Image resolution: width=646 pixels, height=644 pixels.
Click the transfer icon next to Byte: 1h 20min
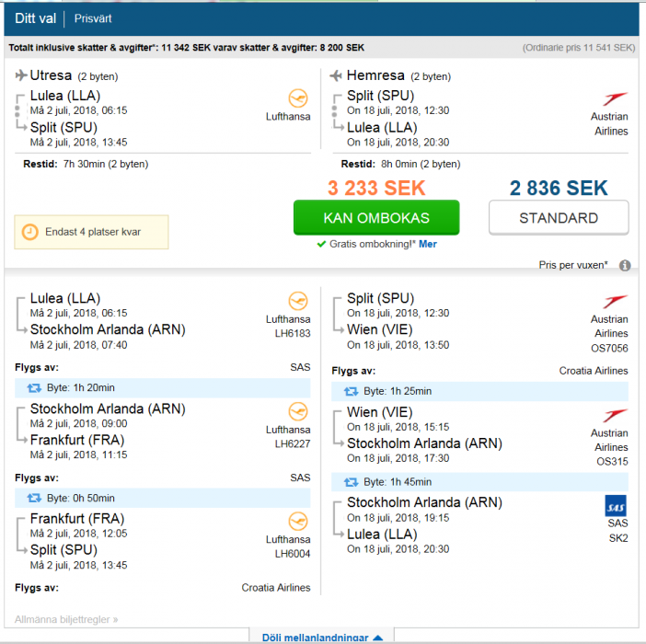coord(34,389)
